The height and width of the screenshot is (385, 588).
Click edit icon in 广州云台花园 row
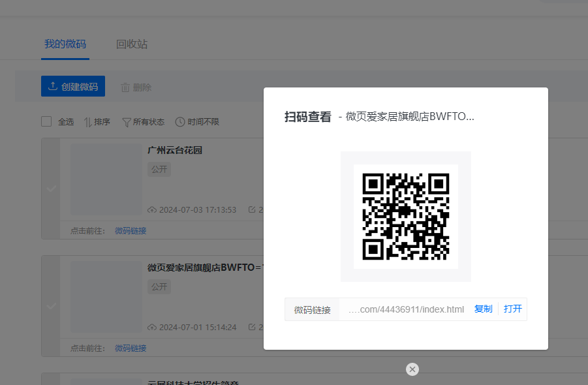(252, 209)
